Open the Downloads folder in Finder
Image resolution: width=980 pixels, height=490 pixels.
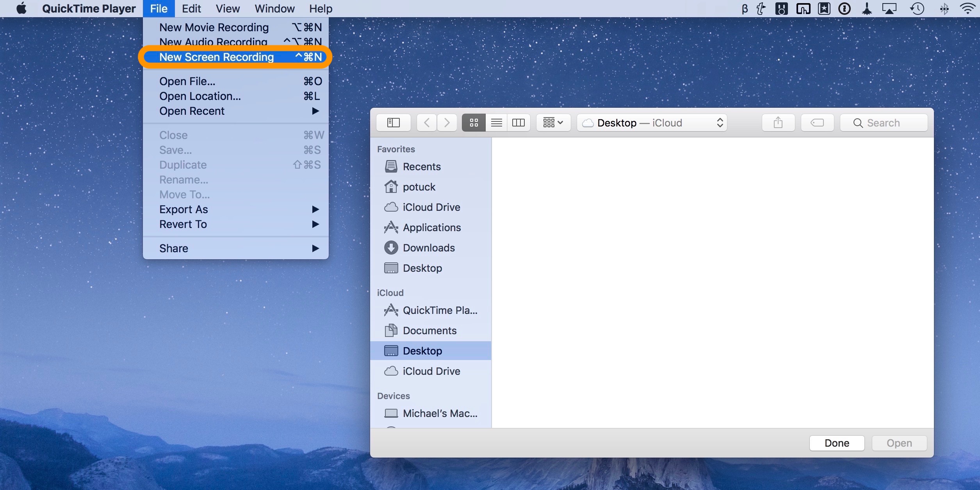pos(428,248)
